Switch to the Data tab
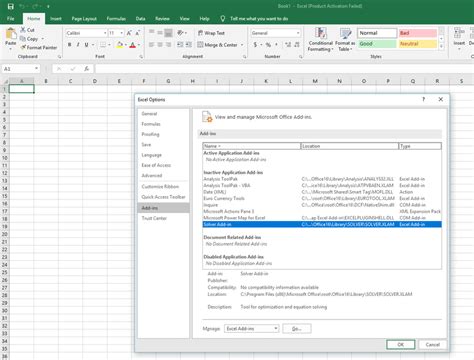The height and width of the screenshot is (360, 474). pyautogui.click(x=140, y=19)
